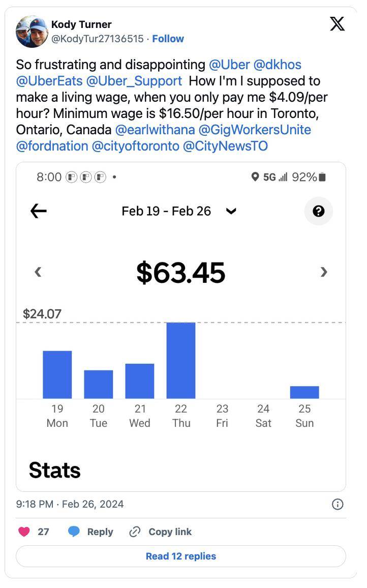The width and height of the screenshot is (367, 588).
Task: Click the tweet info circle icon
Action: (x=337, y=504)
